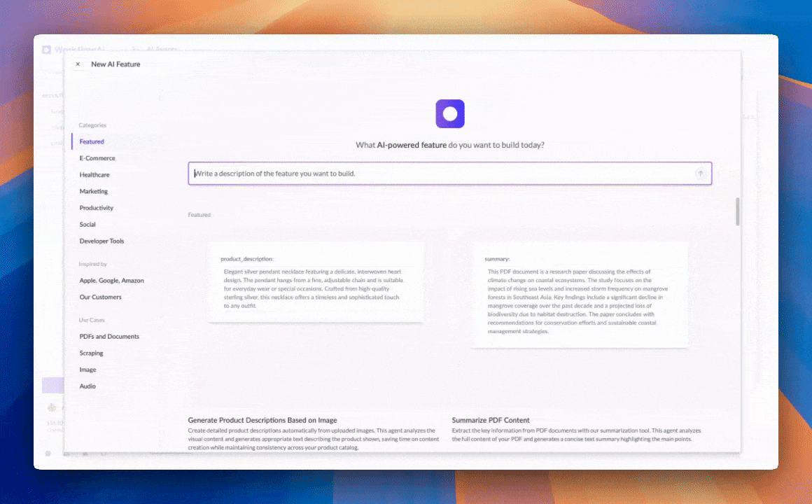Screen dimensions: 812x504
Task: Click the New AI Feature title
Action: 115,64
